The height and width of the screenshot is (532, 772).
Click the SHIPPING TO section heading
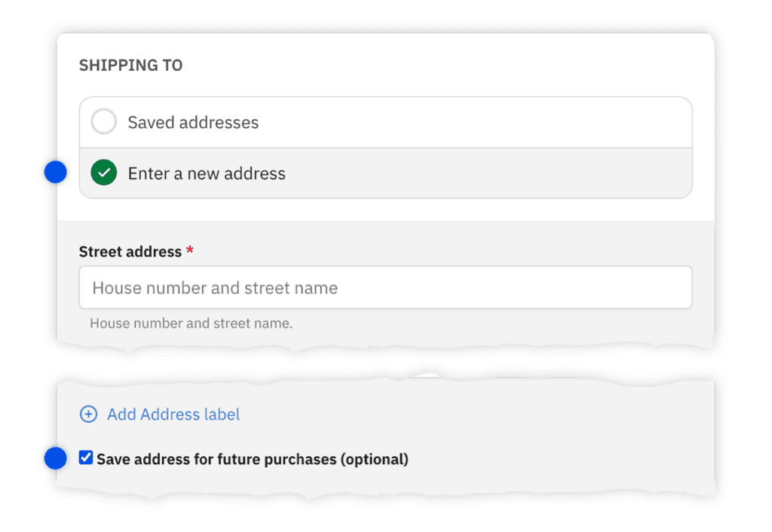[x=130, y=66]
